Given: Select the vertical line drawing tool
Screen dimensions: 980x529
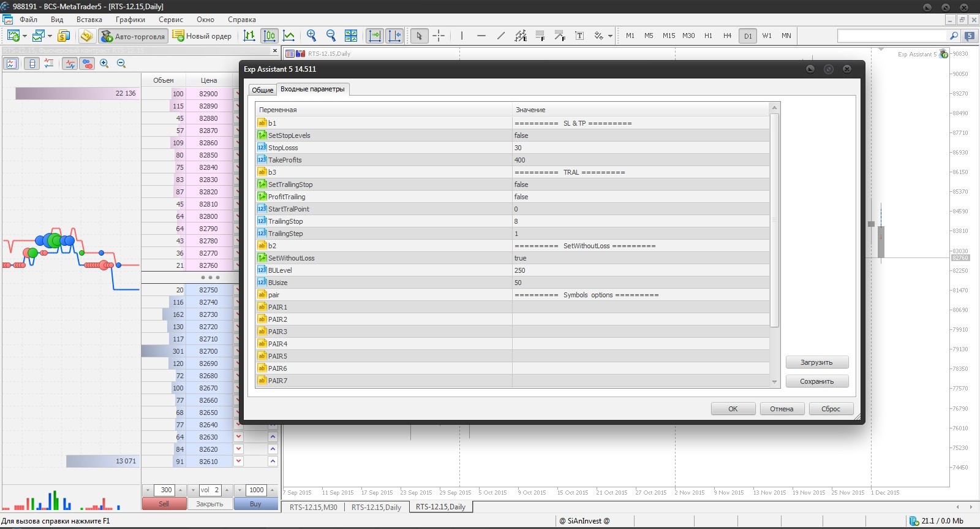Looking at the screenshot, I should click(x=462, y=36).
